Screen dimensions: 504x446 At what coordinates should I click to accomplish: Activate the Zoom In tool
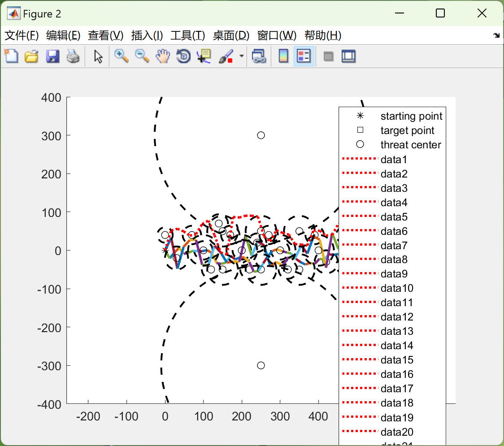(x=122, y=56)
